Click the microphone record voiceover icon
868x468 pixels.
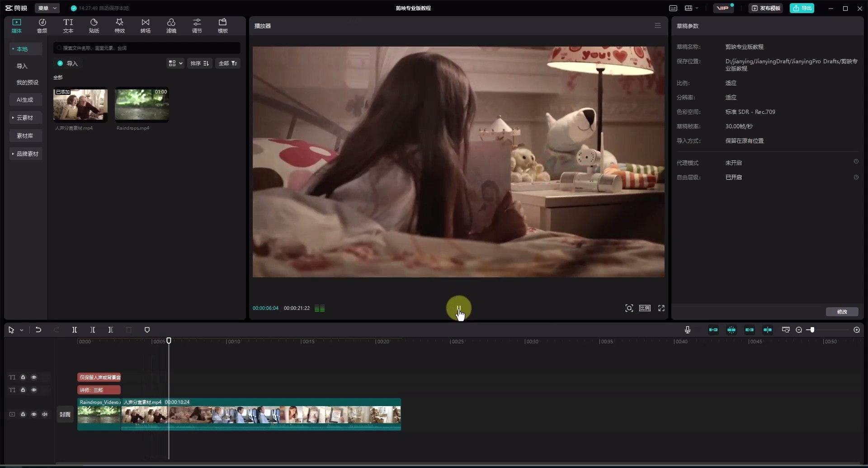[x=687, y=330]
